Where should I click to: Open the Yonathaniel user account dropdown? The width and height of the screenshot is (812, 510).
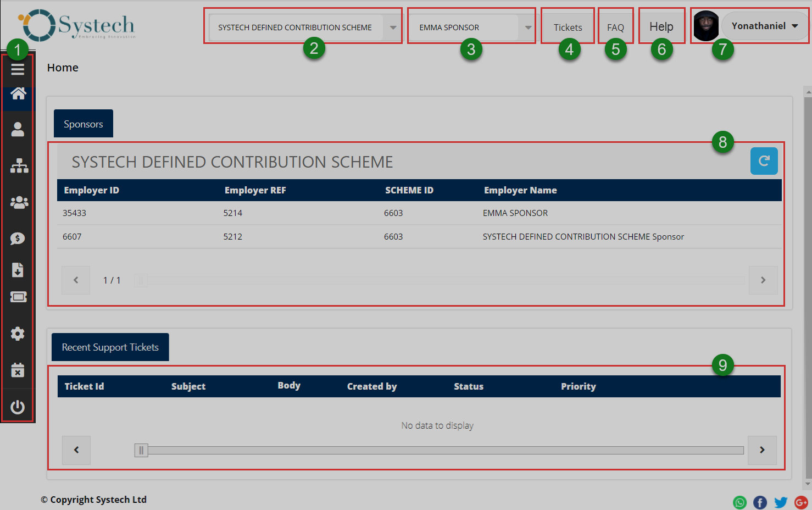coord(764,26)
